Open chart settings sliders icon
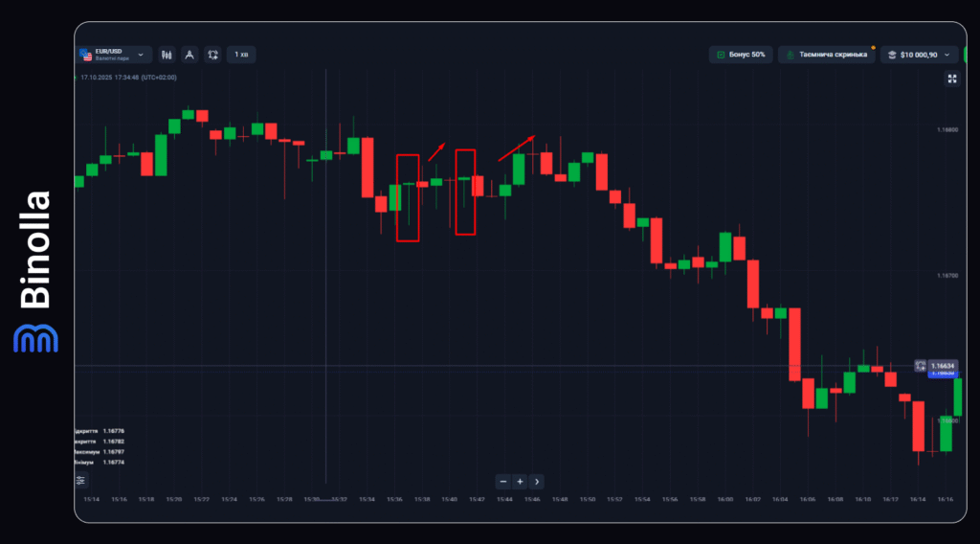Viewport: 980px width, 544px height. pos(81,480)
